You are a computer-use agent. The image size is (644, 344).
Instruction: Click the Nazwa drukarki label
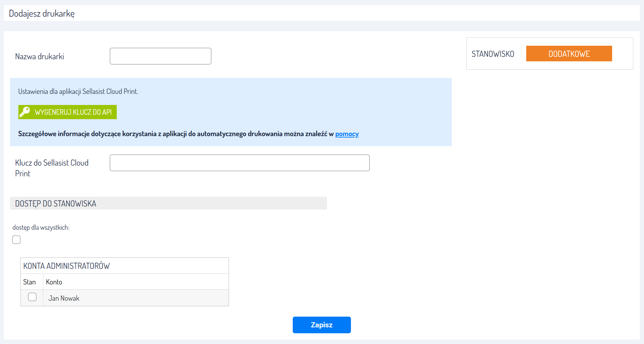pyautogui.click(x=39, y=56)
